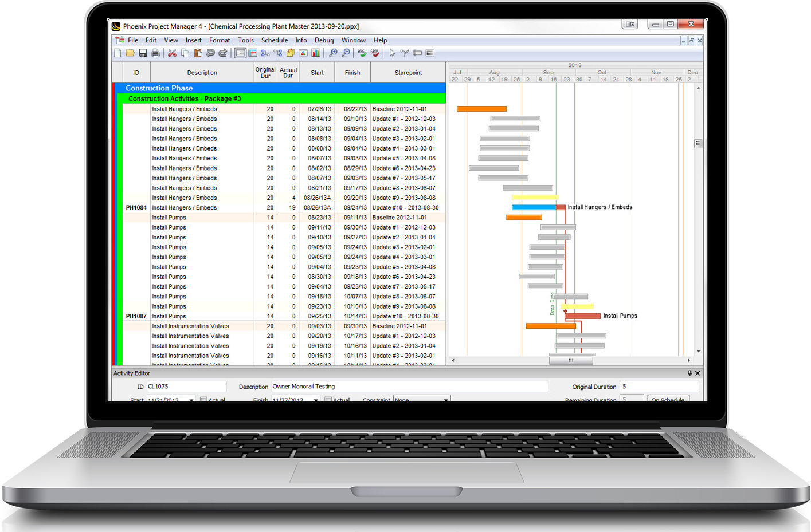Screen dimensions: 811x532
Task: Open a file using the folder icon
Action: click(130, 53)
